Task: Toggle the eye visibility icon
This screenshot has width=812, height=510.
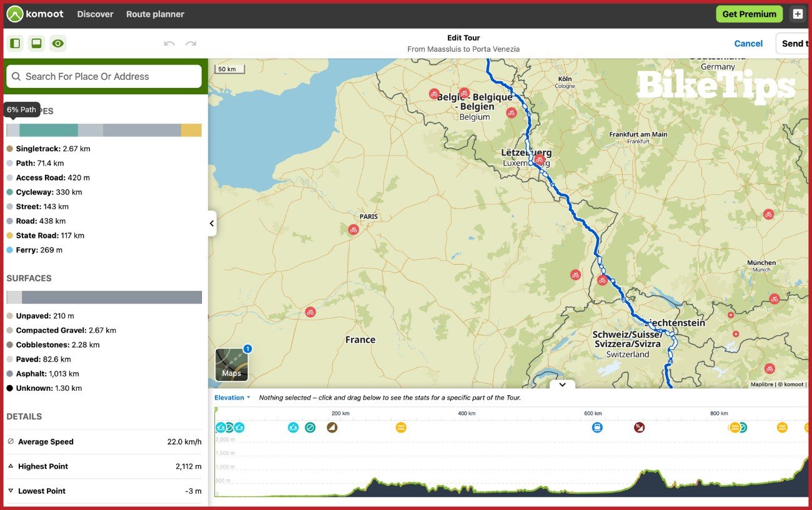Action: (58, 43)
